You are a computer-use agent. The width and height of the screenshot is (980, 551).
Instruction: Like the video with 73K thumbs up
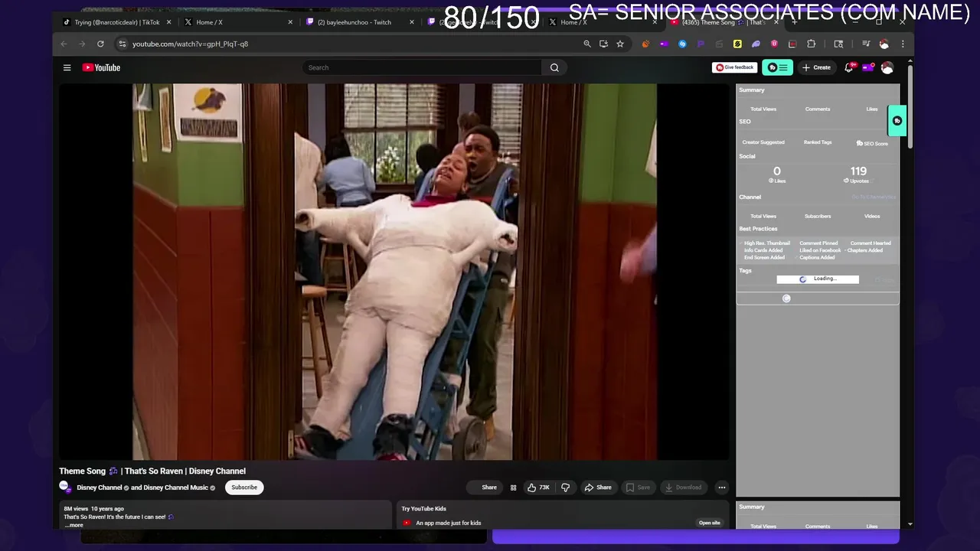(539, 487)
